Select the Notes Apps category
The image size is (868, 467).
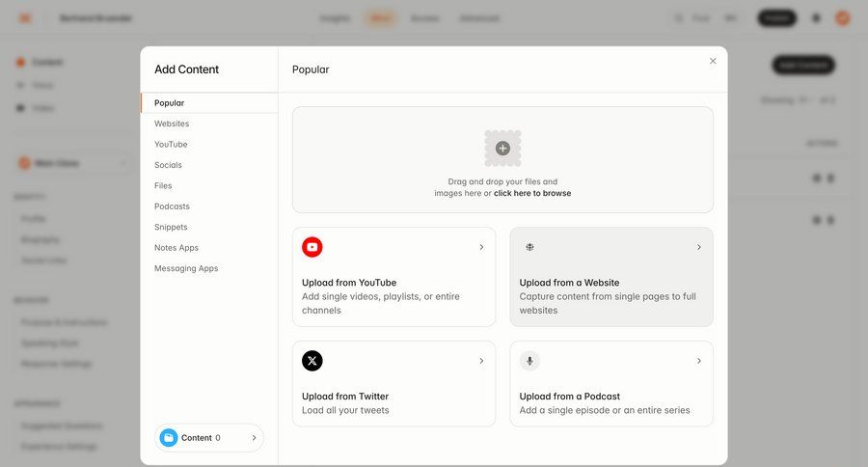click(x=209, y=248)
